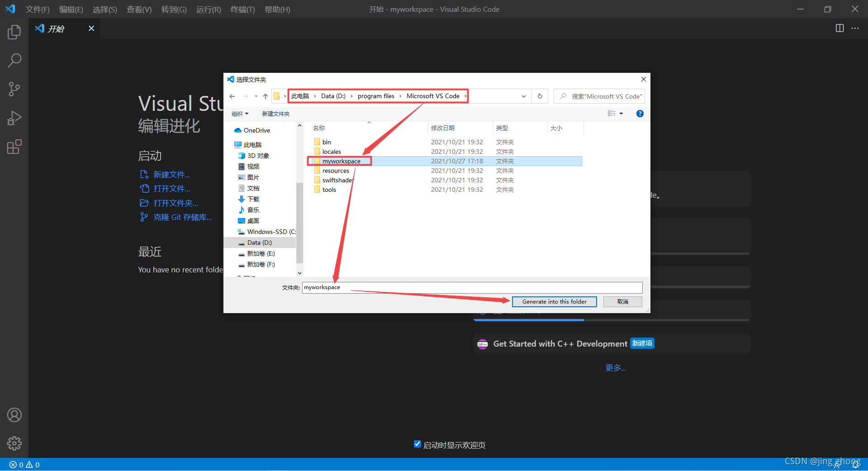Open the Extensions view

(x=14, y=147)
